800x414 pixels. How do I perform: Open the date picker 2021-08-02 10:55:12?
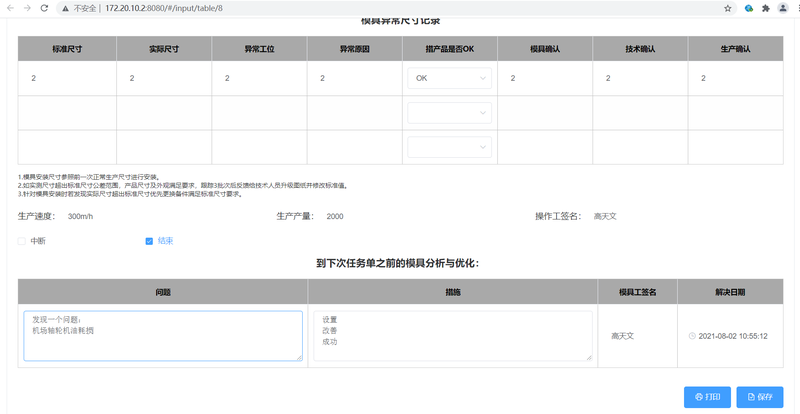[x=730, y=336]
